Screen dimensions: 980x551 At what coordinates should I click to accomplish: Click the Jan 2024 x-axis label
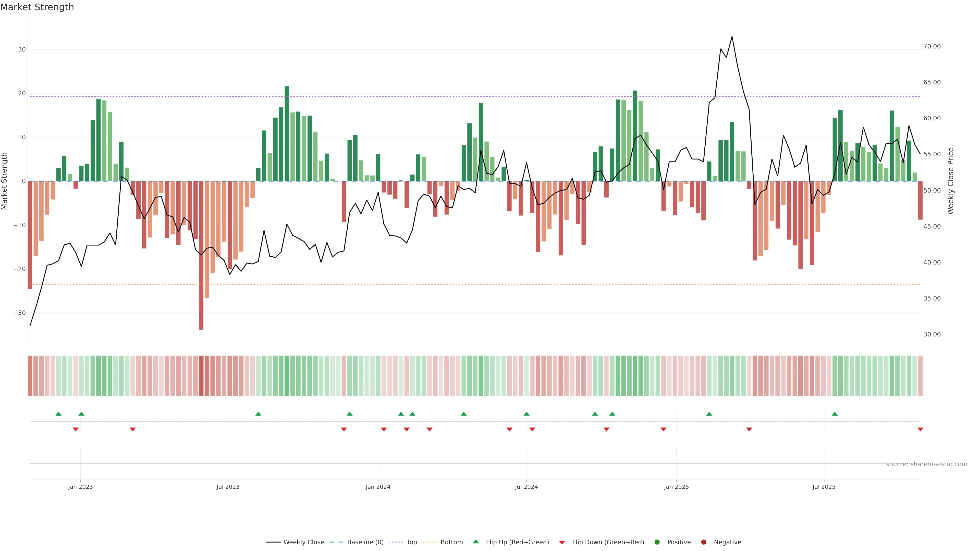click(x=378, y=487)
